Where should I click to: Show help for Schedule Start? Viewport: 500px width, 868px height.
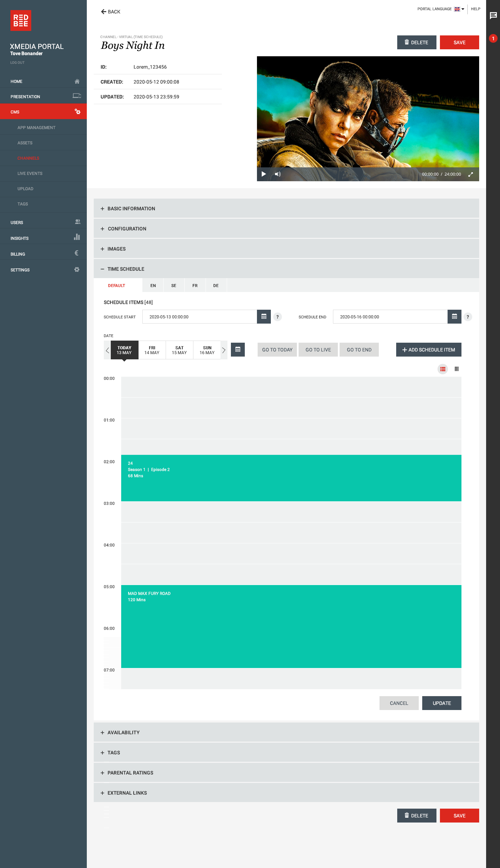click(277, 317)
